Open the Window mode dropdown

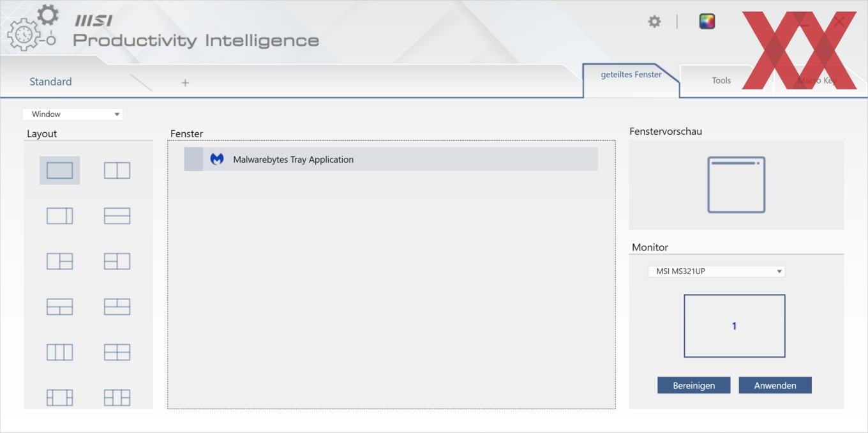pyautogui.click(x=73, y=114)
